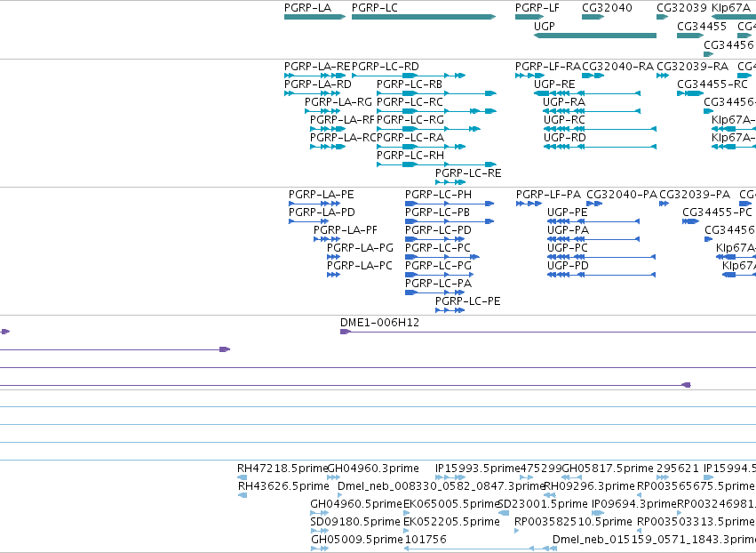Select the PGRP-LC-RB transcript label
This screenshot has height=553, width=756.
(410, 84)
